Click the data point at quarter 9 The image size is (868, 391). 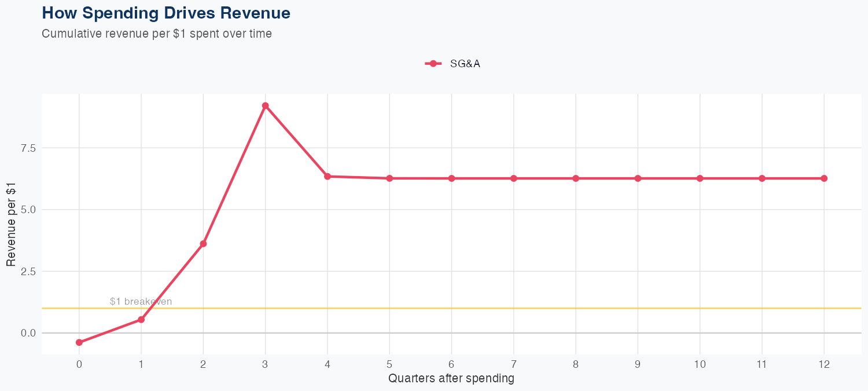tap(638, 178)
